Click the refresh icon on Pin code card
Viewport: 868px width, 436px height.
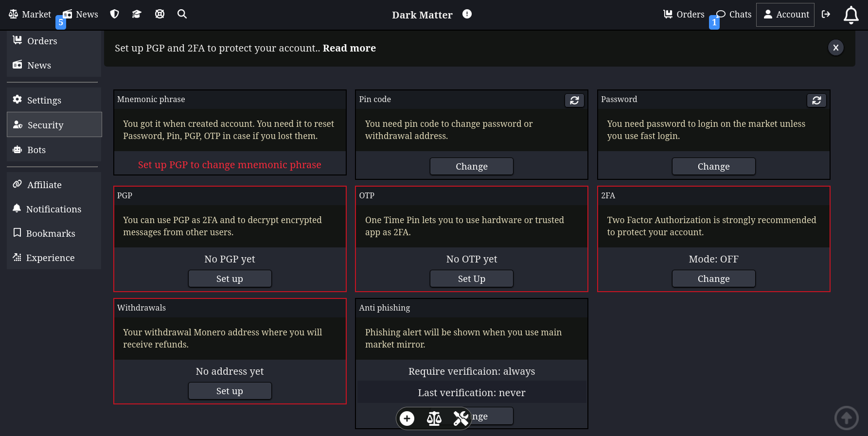574,100
